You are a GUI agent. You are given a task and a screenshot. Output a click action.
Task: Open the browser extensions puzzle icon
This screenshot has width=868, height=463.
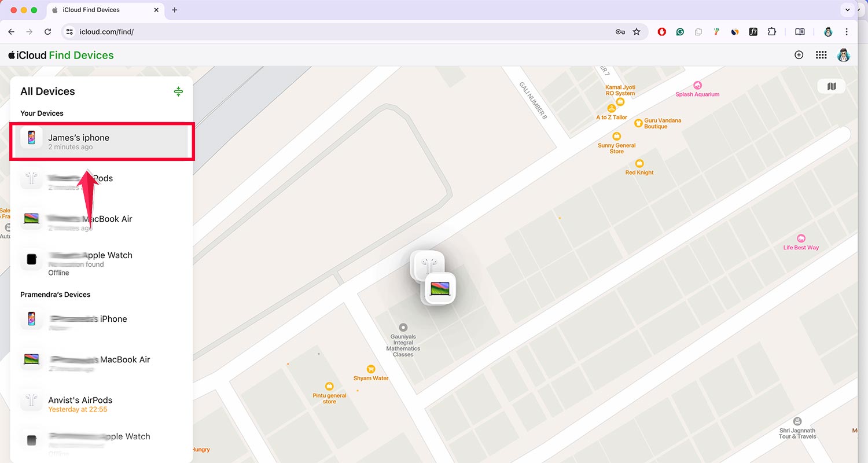771,32
